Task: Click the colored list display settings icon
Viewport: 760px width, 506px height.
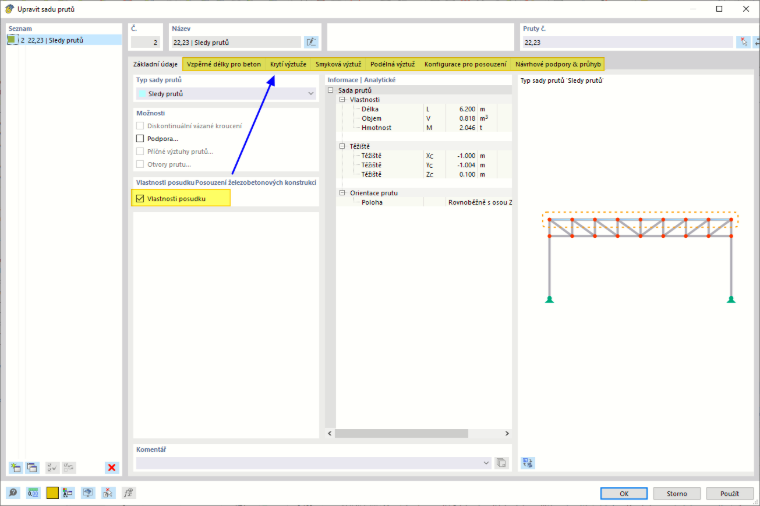Action: tap(68, 493)
